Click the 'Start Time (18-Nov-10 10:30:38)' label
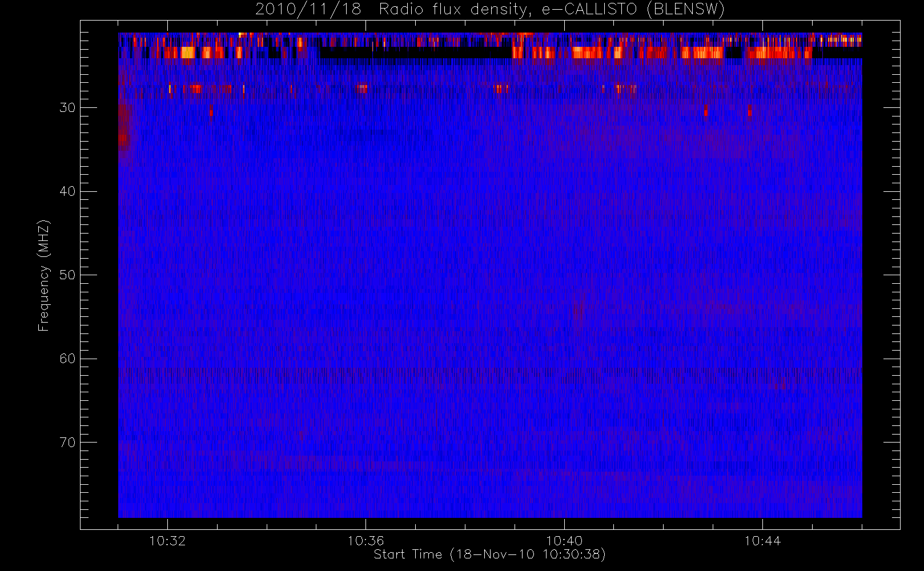Image resolution: width=924 pixels, height=571 pixels. (x=489, y=554)
